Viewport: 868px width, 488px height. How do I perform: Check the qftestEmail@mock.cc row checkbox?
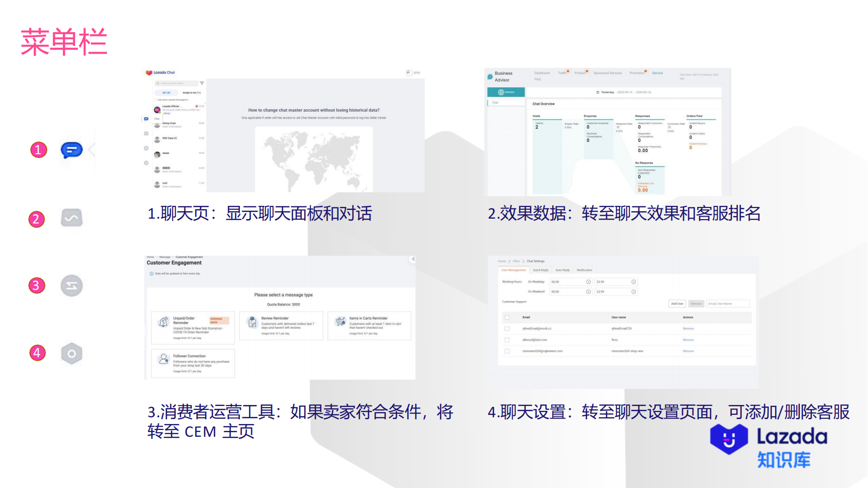click(x=507, y=328)
